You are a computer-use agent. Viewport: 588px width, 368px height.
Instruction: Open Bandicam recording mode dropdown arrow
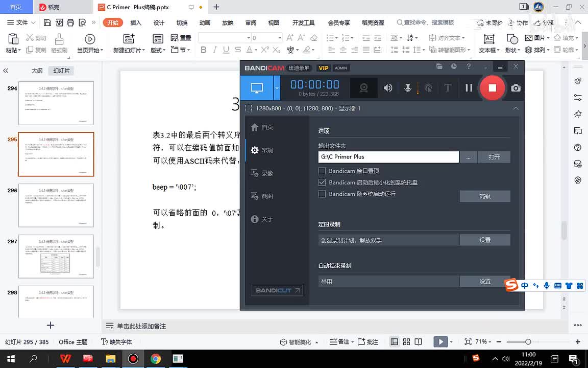tap(277, 88)
